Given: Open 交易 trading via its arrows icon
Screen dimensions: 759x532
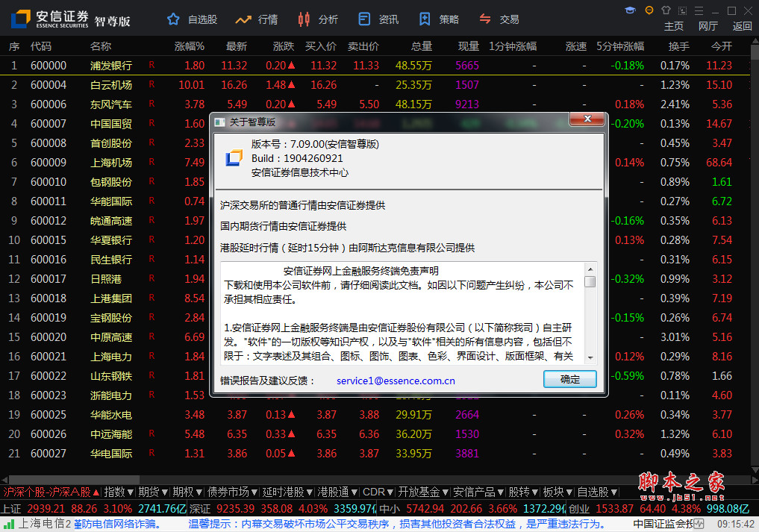Looking at the screenshot, I should coord(487,19).
